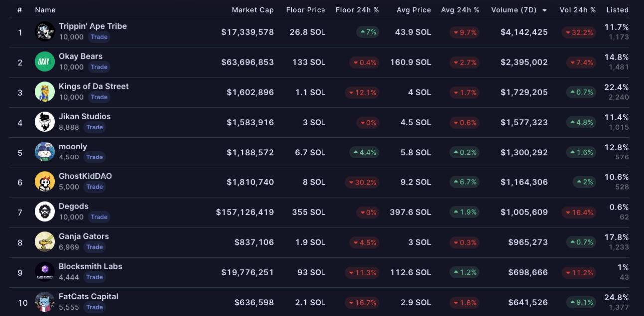The image size is (644, 316).
Task: Click the 9.1% volume change badge
Action: [581, 302]
